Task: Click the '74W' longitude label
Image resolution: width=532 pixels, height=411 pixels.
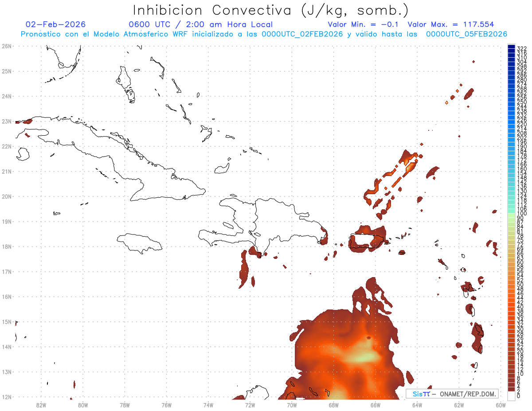Action: (208, 404)
